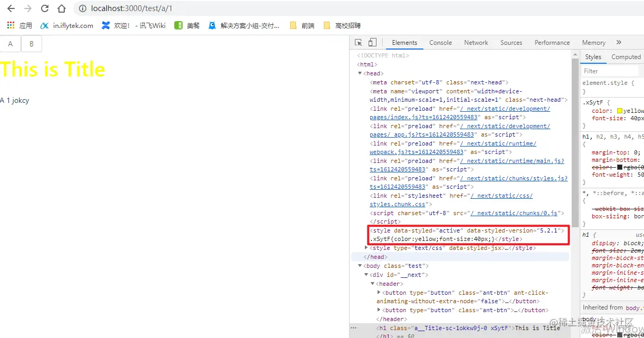Open the 讯飞Wiki bookmark
Image resolution: width=644 pixels, height=338 pixels.
coord(133,25)
